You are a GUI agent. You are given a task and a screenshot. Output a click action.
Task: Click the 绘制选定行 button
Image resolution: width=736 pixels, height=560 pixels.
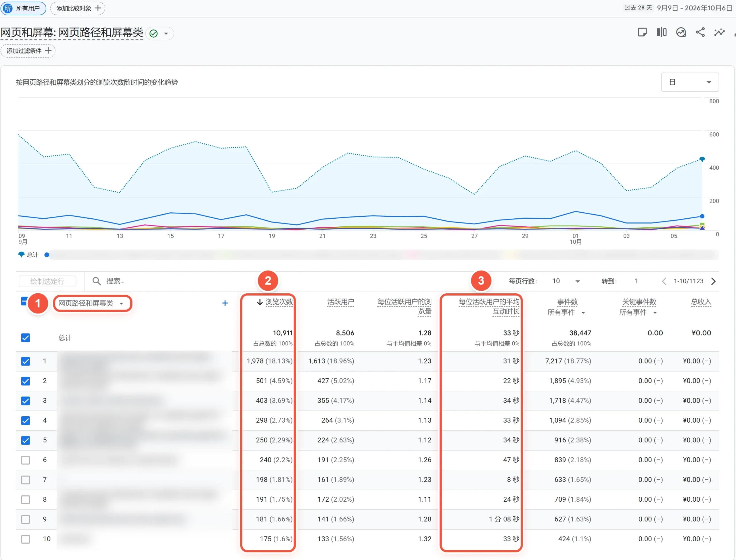(47, 281)
